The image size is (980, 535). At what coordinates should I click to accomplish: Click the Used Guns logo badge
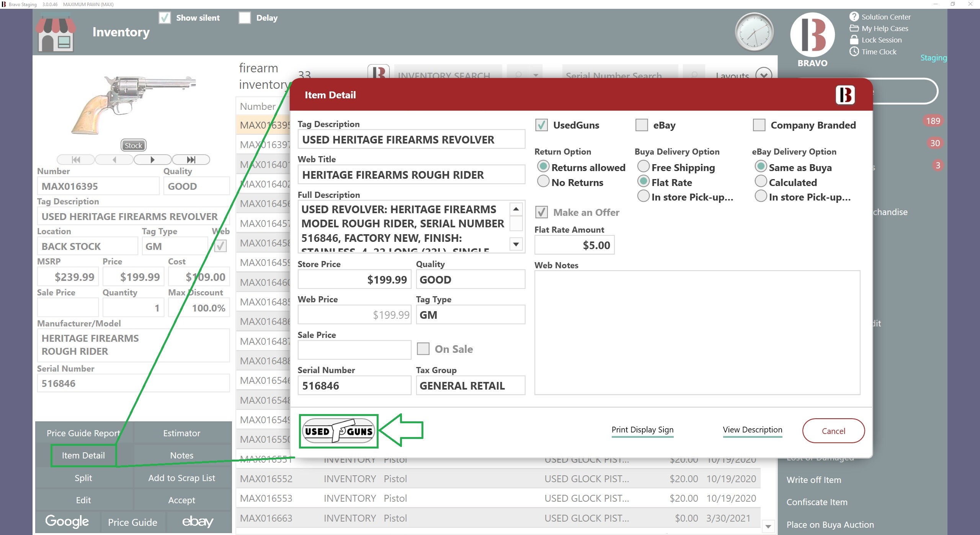[338, 431]
